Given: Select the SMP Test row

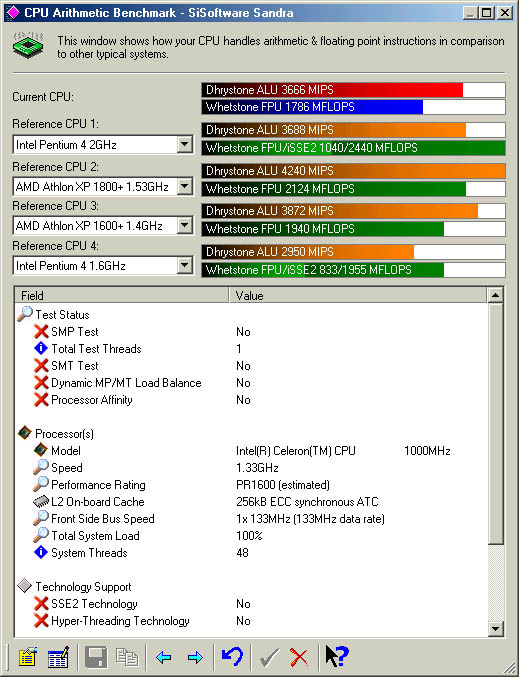Looking at the screenshot, I should pyautogui.click(x=250, y=332).
